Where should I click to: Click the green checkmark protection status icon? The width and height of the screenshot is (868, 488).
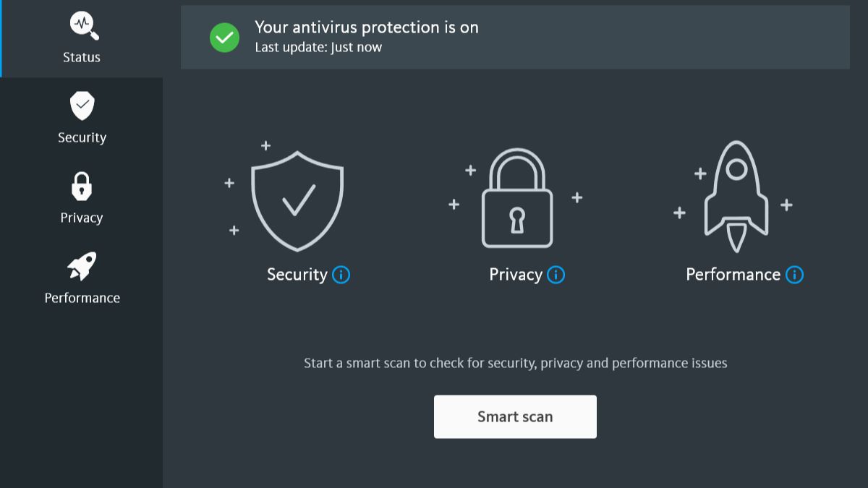[x=224, y=38]
